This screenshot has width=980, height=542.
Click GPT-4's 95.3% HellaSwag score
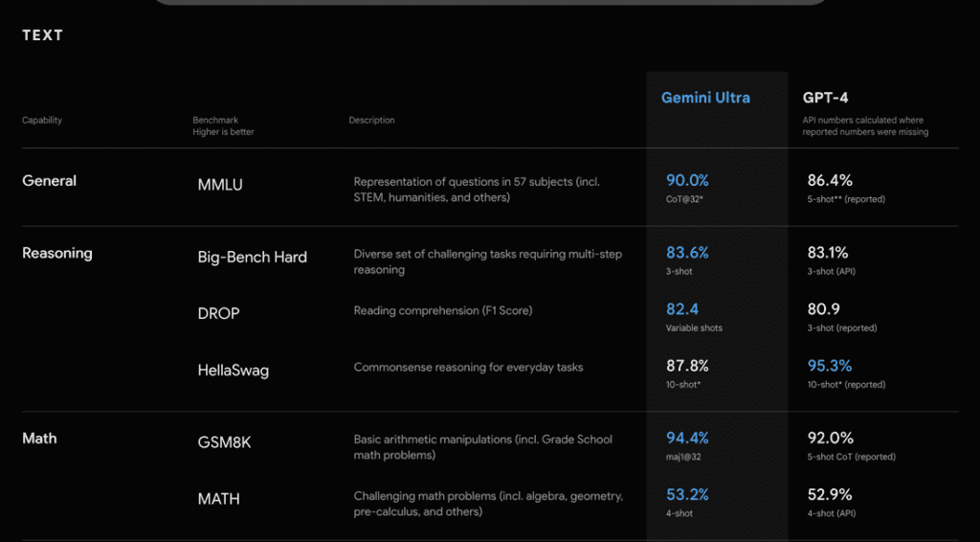827,366
